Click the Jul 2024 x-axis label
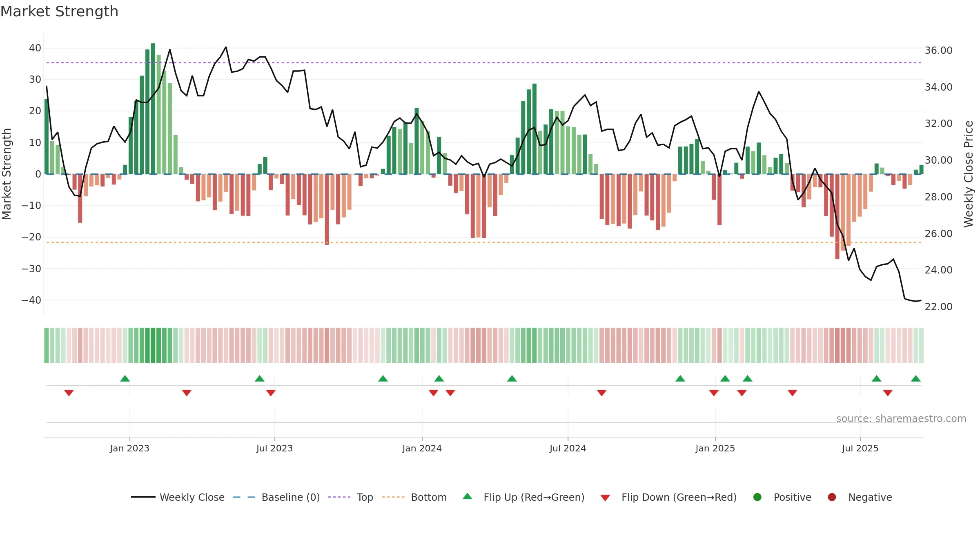 [x=568, y=449]
